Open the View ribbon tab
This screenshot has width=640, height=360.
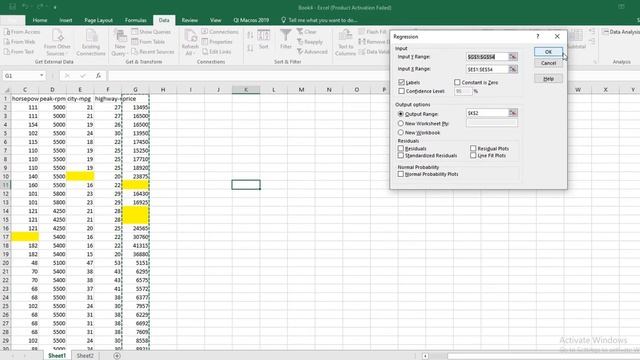[216, 20]
